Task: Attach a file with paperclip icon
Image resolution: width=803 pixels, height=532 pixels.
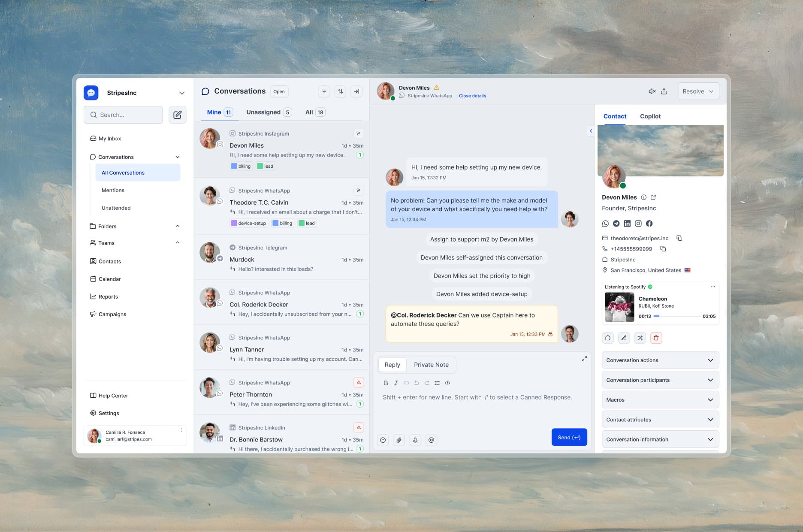Action: (399, 440)
